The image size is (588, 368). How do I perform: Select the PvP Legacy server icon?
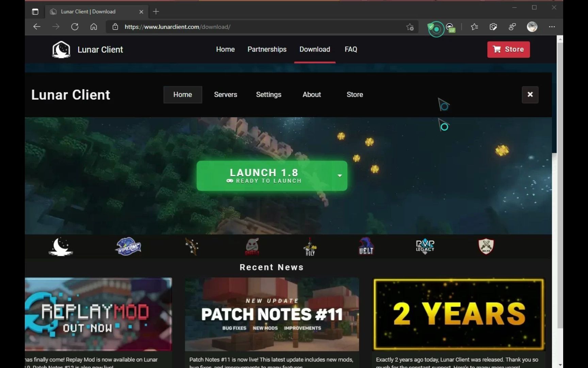pyautogui.click(x=425, y=246)
